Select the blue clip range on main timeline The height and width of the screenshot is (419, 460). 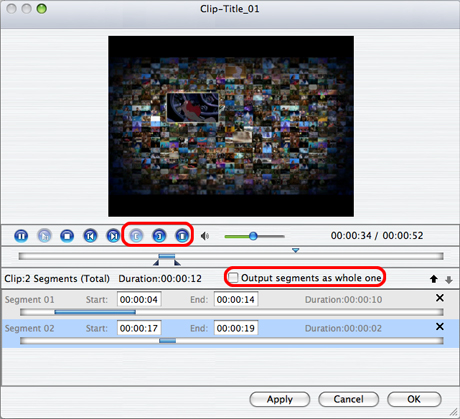[x=167, y=256]
